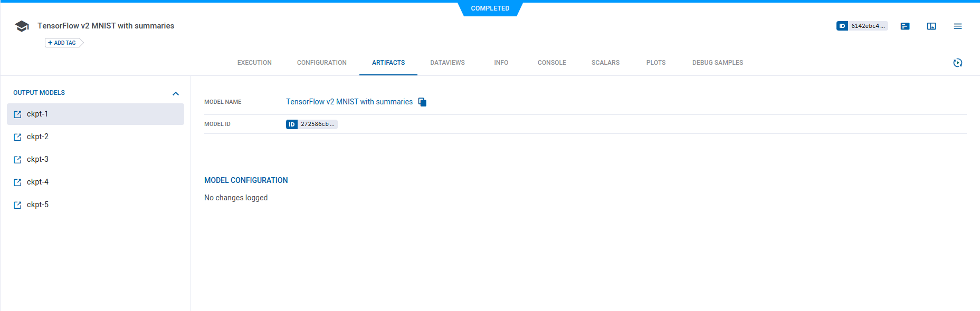This screenshot has height=311, width=980.
Task: Open ckpt-1 model via external link icon
Action: tap(17, 114)
